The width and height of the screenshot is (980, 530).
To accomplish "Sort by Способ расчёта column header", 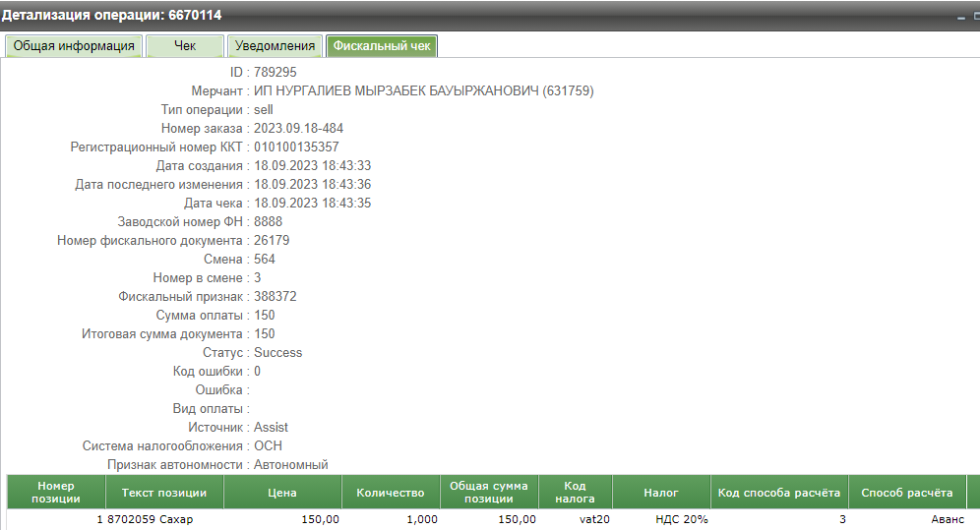I will pos(906,493).
